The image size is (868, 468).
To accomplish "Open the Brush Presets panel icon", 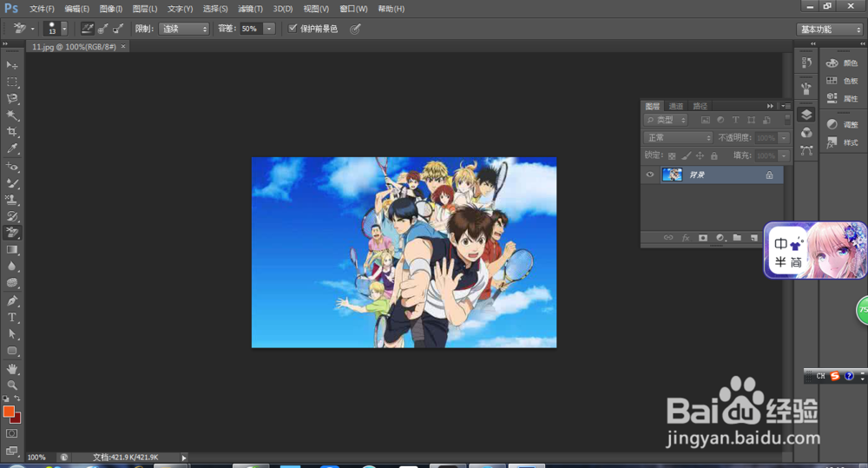I will pos(806,88).
